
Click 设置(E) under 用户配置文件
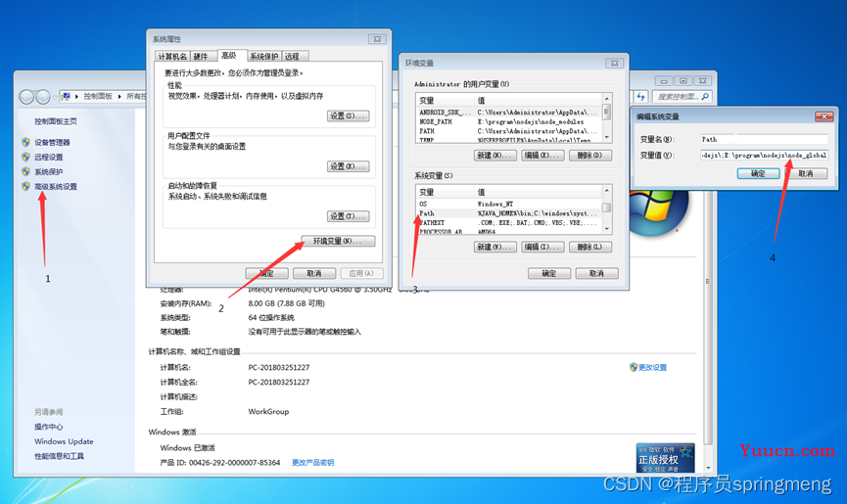click(348, 166)
